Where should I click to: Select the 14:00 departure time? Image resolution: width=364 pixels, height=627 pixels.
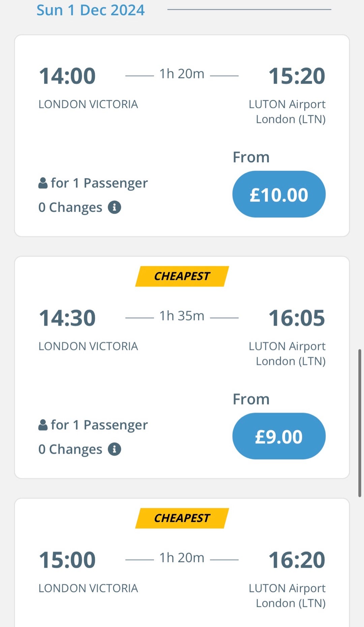point(67,76)
